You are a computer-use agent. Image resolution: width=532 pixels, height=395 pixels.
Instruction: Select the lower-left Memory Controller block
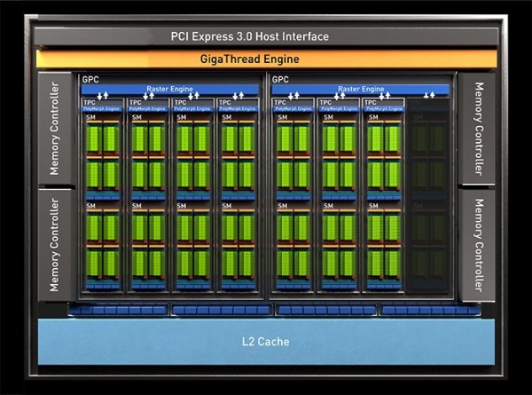click(55, 245)
